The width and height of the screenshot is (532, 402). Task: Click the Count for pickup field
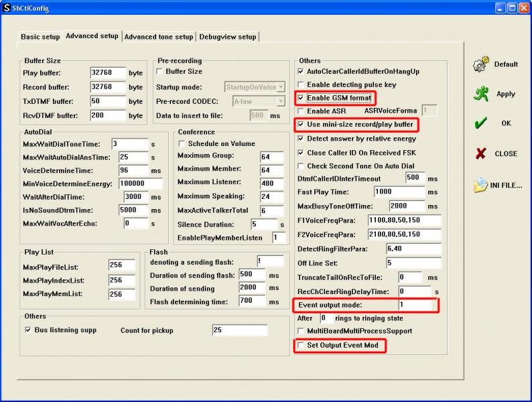pyautogui.click(x=240, y=330)
